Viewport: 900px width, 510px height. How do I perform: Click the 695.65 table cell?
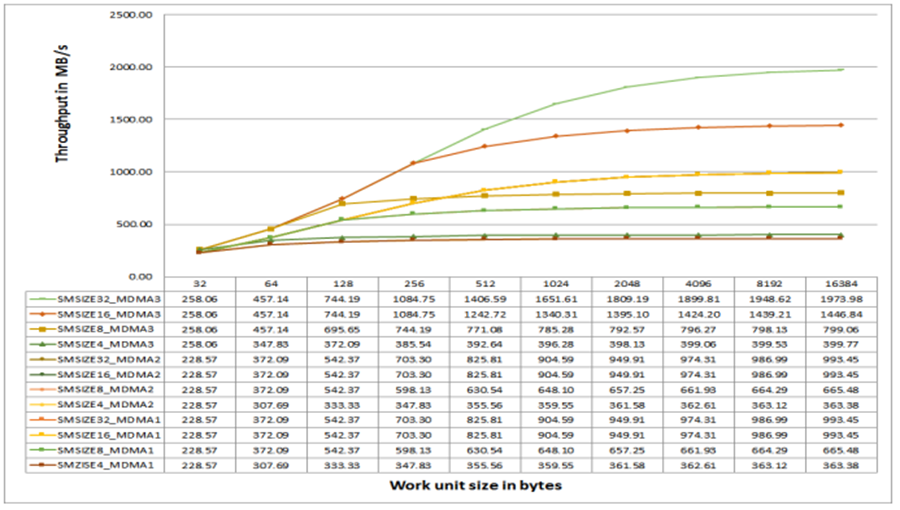pyautogui.click(x=343, y=329)
